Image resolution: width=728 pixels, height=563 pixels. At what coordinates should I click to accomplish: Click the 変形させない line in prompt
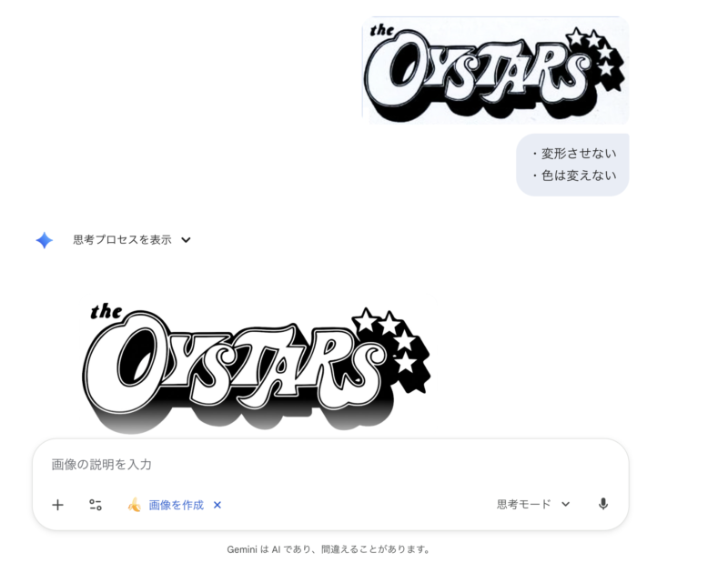tap(575, 153)
